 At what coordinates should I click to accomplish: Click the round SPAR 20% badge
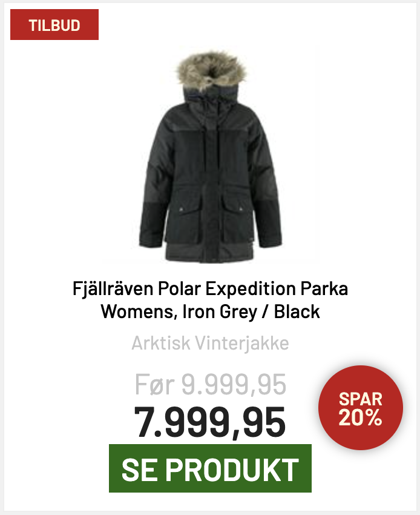click(360, 408)
